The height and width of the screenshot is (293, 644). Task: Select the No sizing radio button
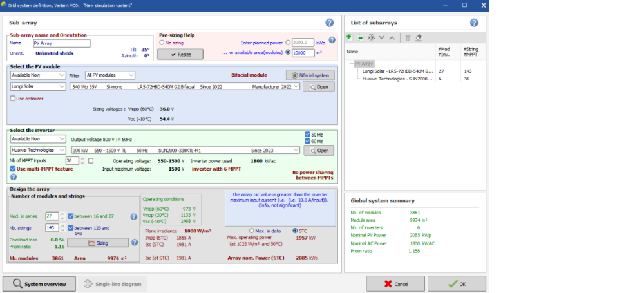tap(162, 43)
